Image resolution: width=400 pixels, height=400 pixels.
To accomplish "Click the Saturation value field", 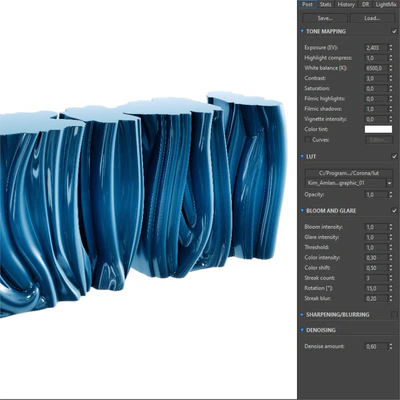I will pyautogui.click(x=376, y=89).
